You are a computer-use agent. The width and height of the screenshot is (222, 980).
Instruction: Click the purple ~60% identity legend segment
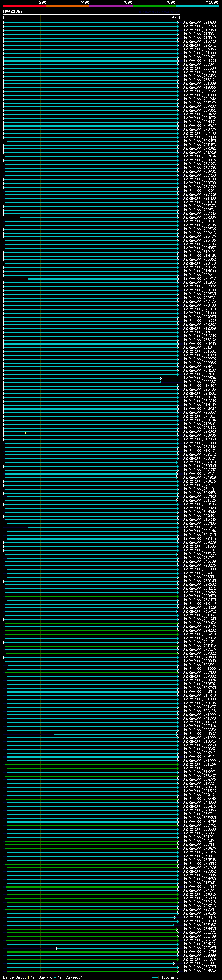click(x=111, y=6)
